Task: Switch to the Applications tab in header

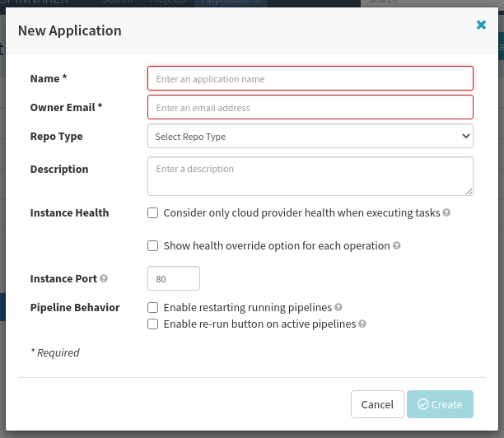Action: 231,2
